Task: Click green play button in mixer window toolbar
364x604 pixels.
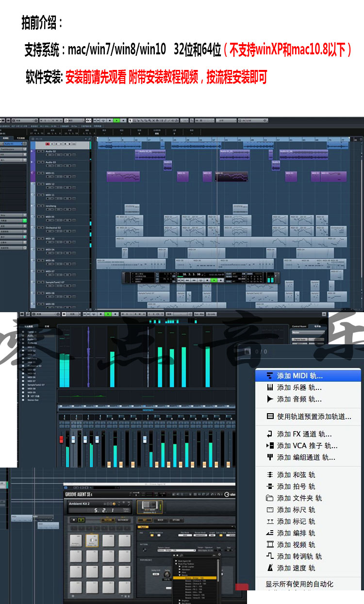Action: pyautogui.click(x=108, y=314)
